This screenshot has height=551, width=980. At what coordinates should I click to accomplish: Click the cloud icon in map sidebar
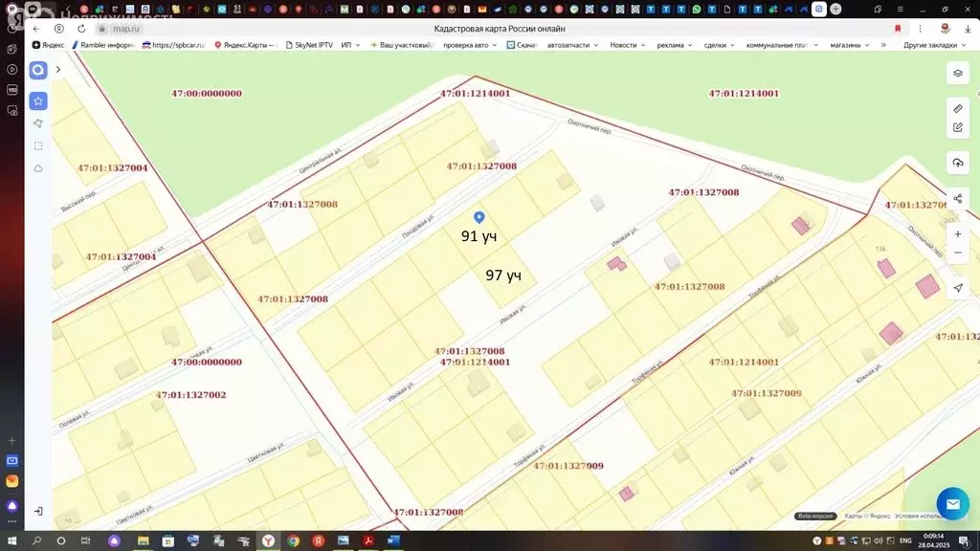38,168
